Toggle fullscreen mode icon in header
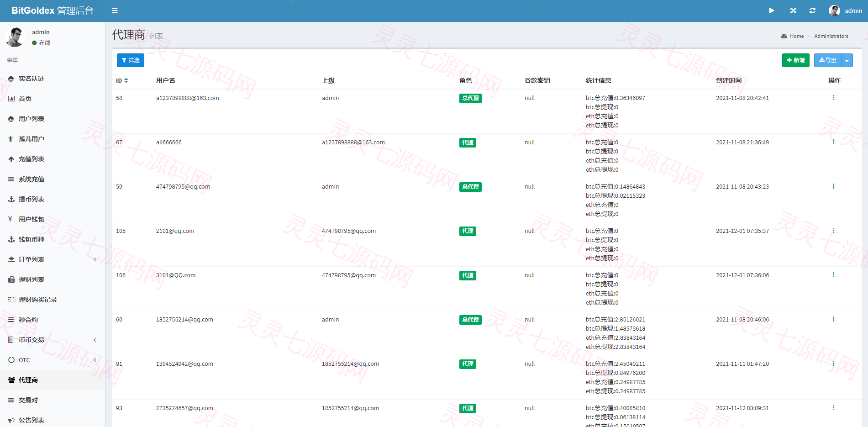The width and height of the screenshot is (868, 427). (793, 11)
